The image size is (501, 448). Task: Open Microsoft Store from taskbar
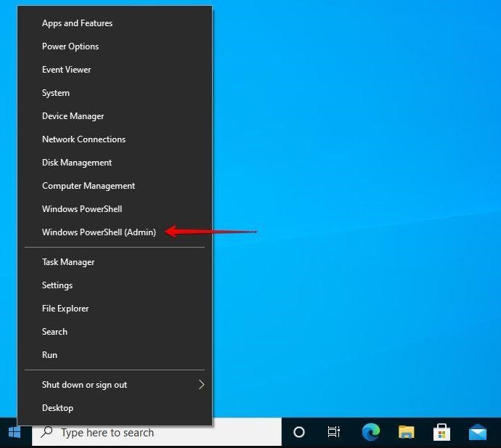pyautogui.click(x=441, y=433)
